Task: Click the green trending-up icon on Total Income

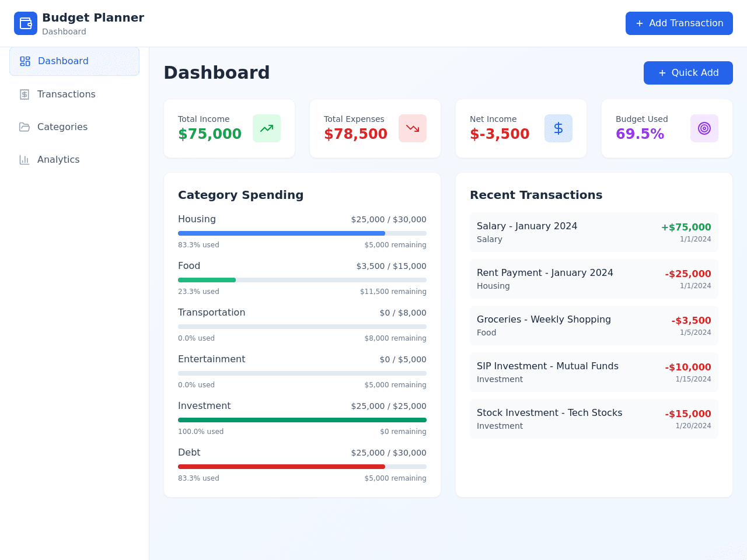Action: click(267, 128)
